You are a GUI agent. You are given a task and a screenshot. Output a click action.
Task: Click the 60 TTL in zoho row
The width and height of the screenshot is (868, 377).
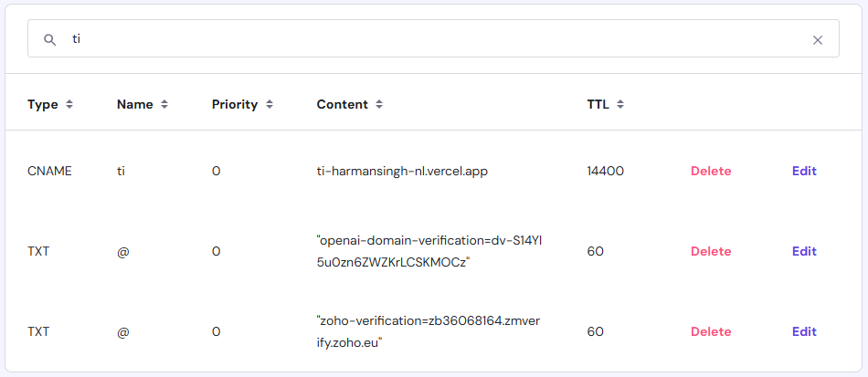595,331
